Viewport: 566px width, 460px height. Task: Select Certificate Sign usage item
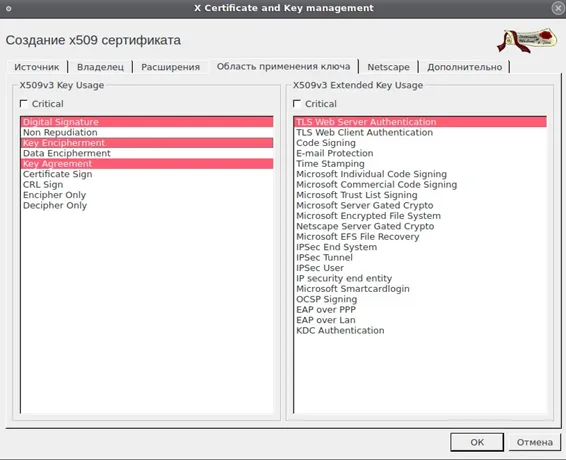(x=147, y=174)
